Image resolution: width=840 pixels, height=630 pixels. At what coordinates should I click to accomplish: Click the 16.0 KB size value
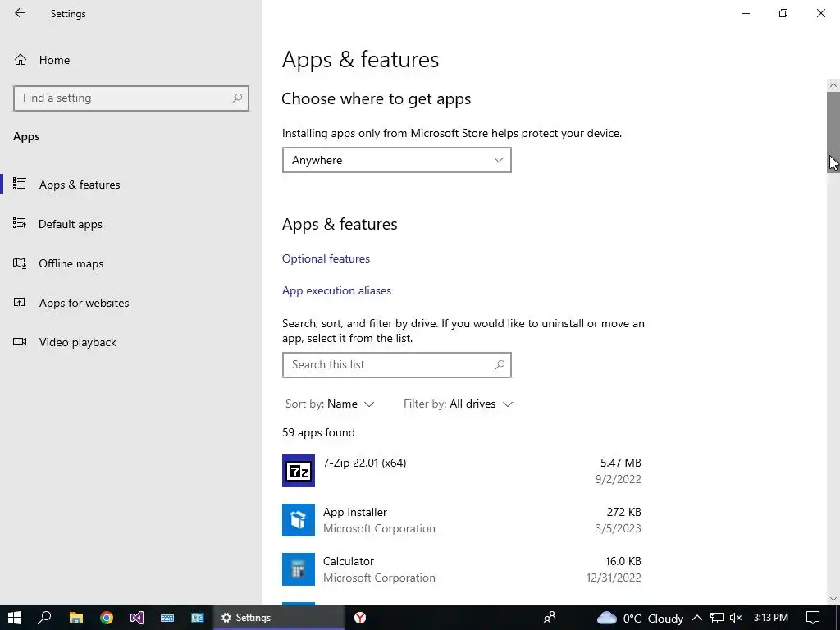tap(623, 561)
